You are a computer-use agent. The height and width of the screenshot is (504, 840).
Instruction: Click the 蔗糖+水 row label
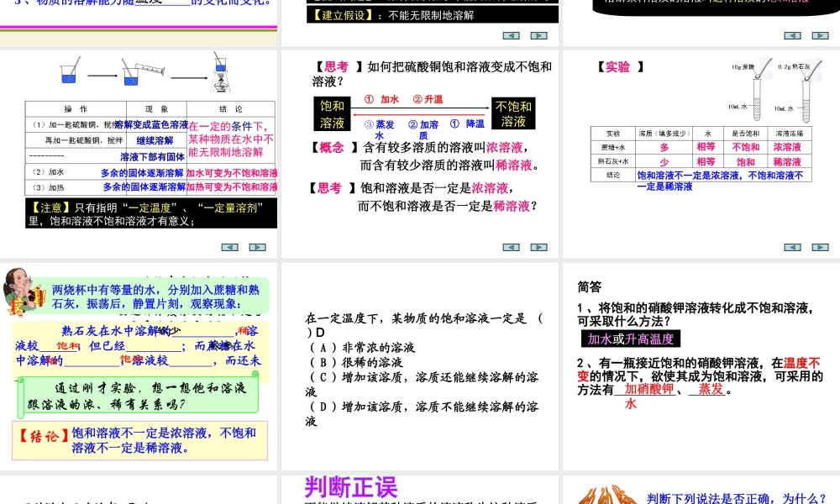pos(613,147)
